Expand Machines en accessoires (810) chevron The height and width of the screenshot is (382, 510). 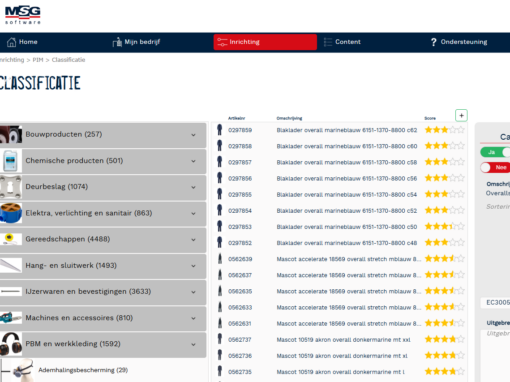(x=193, y=318)
